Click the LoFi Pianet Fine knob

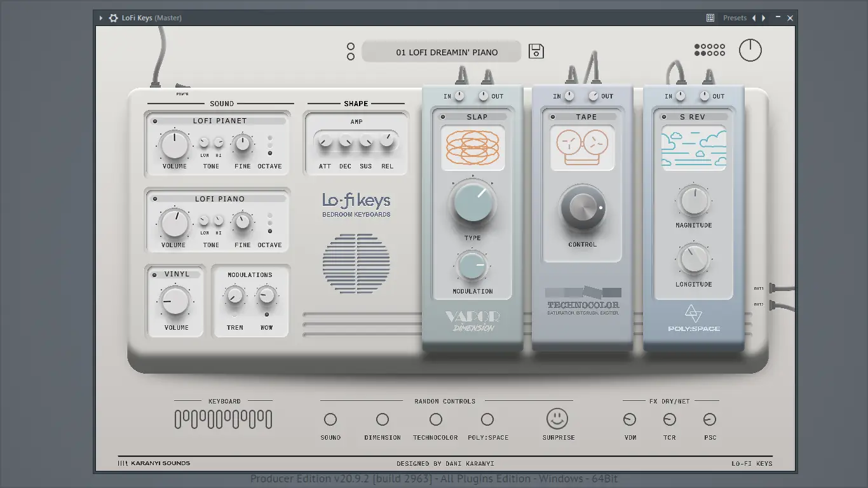click(x=242, y=144)
